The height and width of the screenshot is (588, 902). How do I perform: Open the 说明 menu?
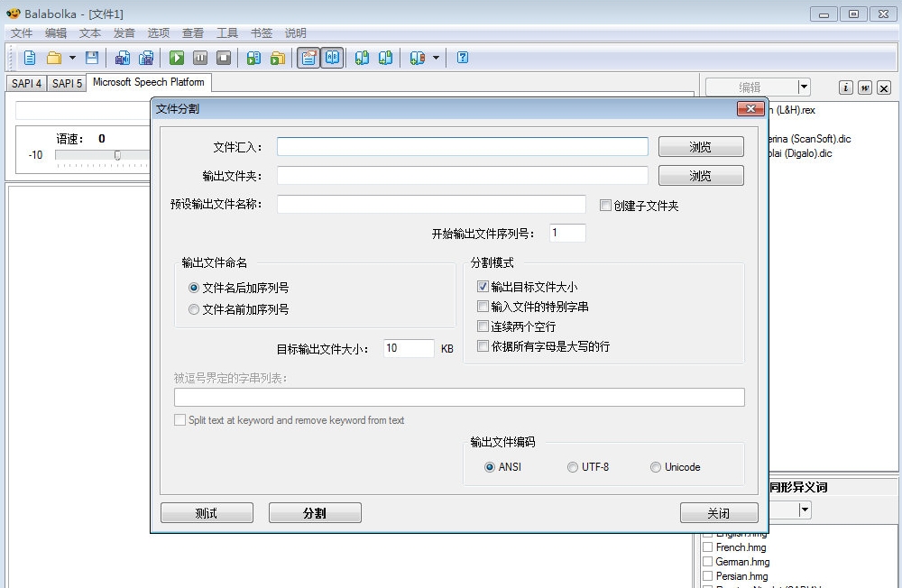[x=296, y=32]
